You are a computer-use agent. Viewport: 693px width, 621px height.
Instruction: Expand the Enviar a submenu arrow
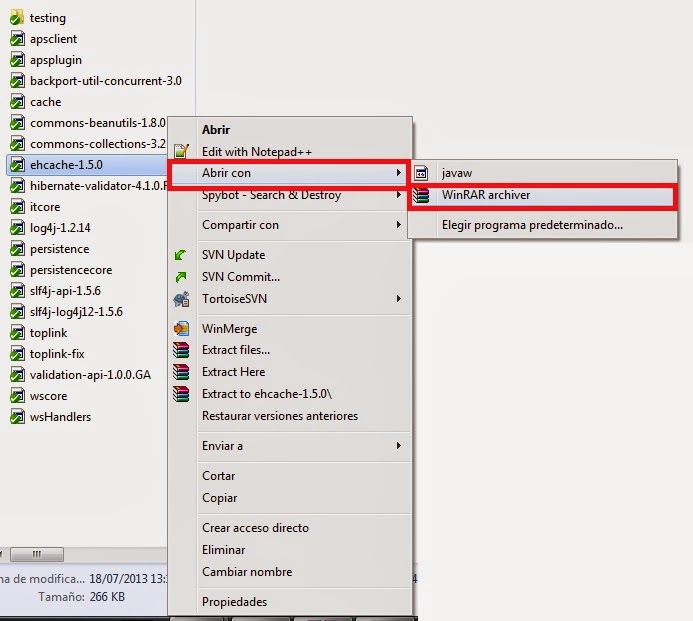399,446
